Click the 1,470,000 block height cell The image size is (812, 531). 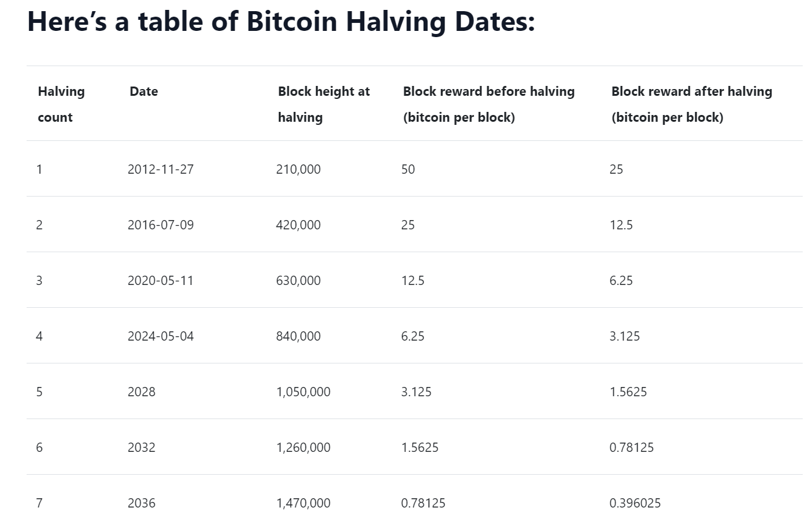(x=303, y=503)
